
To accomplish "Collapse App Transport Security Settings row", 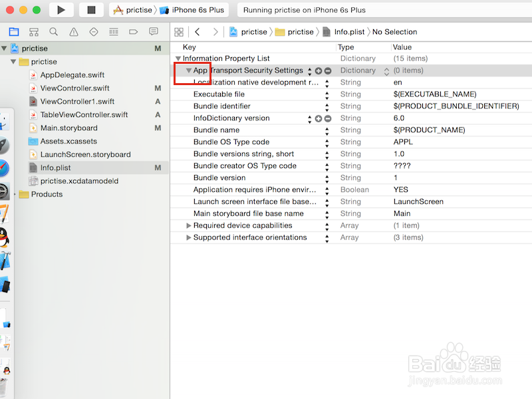I will (x=189, y=70).
